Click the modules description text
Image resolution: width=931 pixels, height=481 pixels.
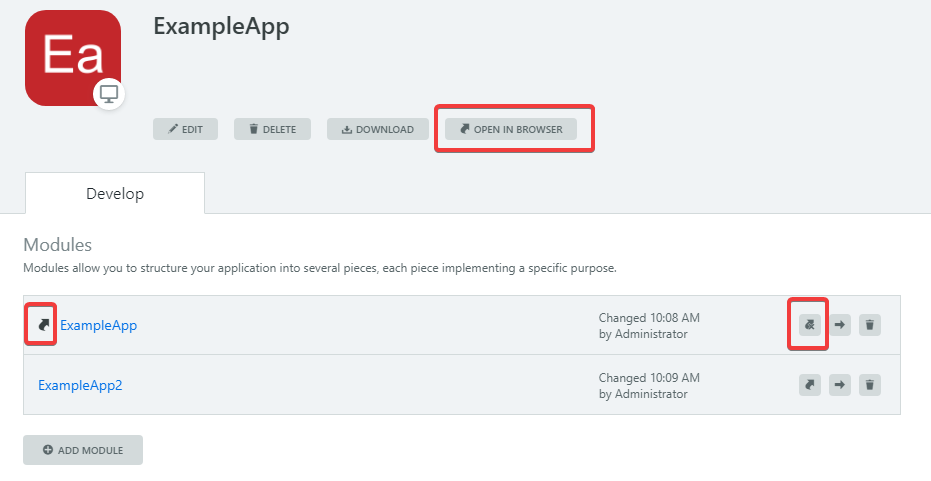pyautogui.click(x=320, y=268)
